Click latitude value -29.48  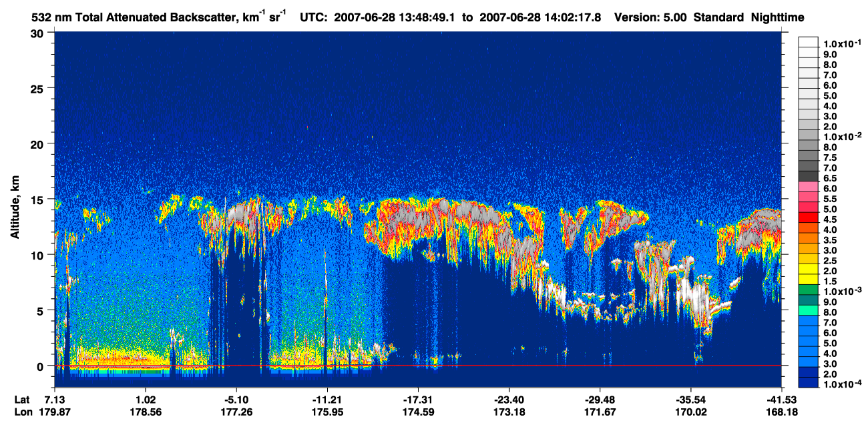pyautogui.click(x=600, y=400)
